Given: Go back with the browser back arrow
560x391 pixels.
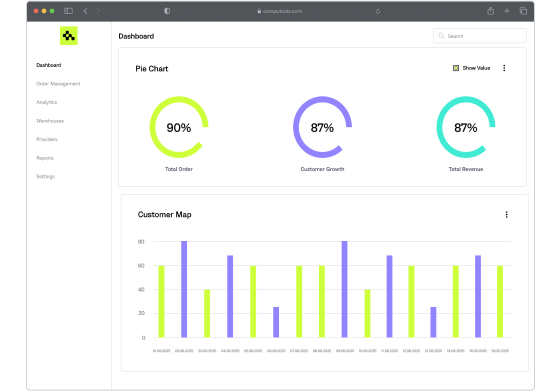Looking at the screenshot, I should [x=85, y=11].
